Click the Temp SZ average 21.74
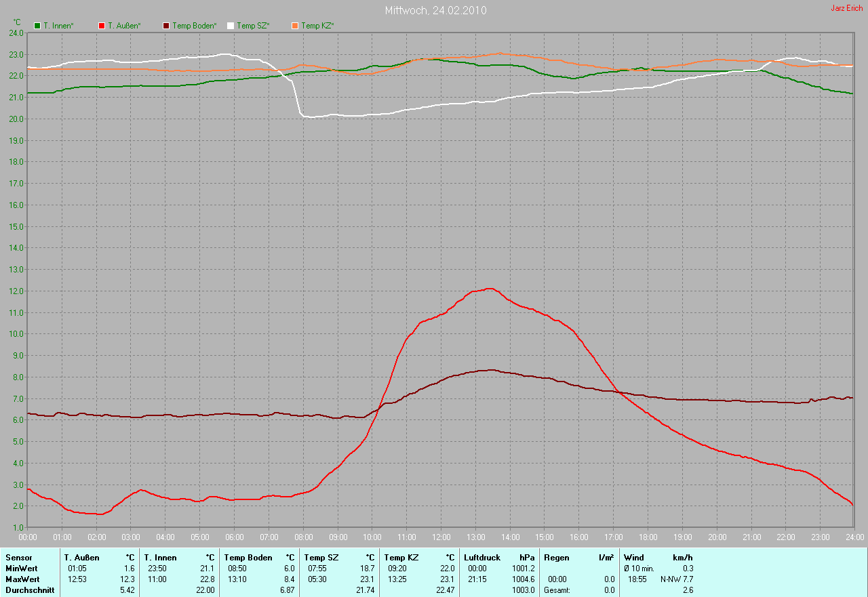Image resolution: width=868 pixels, height=597 pixels. click(366, 590)
